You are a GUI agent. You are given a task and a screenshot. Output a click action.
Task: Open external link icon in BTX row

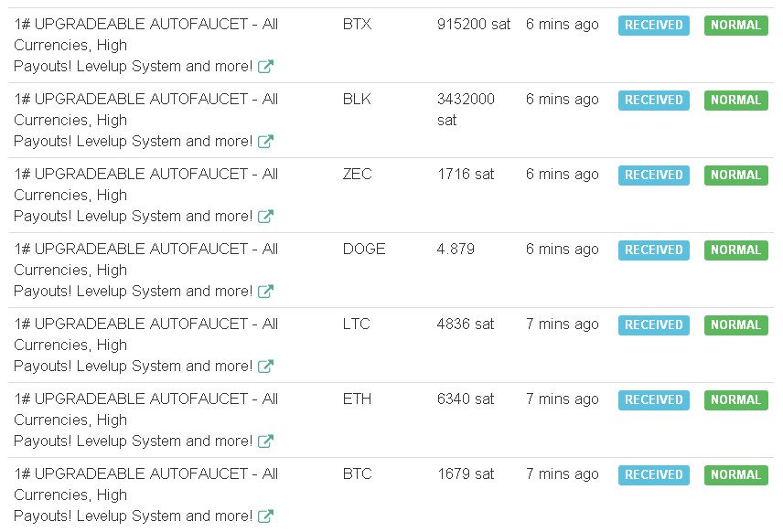click(265, 67)
